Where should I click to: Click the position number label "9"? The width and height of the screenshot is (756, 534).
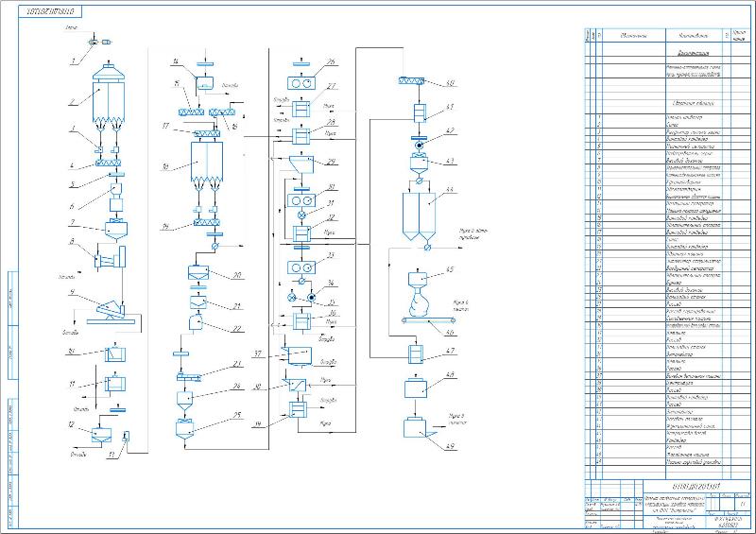72,292
